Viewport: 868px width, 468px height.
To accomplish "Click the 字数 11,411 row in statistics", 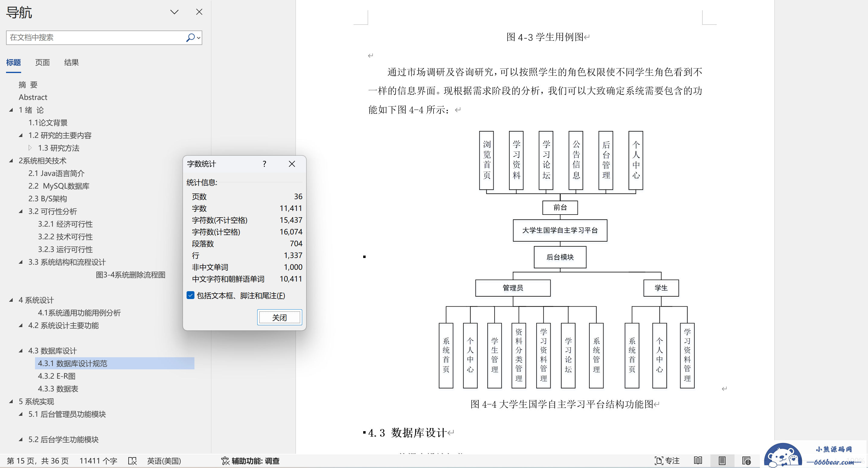I will pos(247,209).
